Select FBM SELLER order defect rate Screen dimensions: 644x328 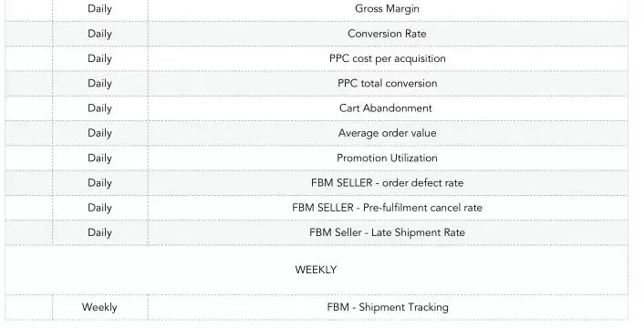(x=388, y=183)
